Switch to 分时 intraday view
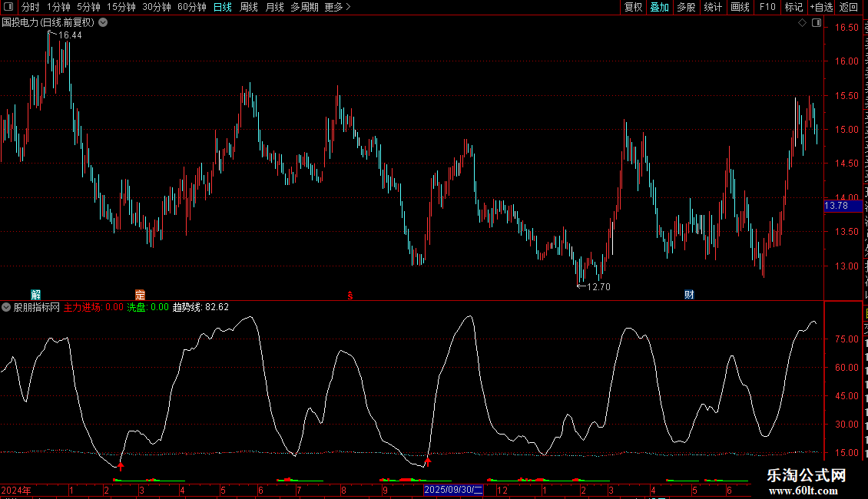This screenshot has height=499, width=868. [31, 7]
